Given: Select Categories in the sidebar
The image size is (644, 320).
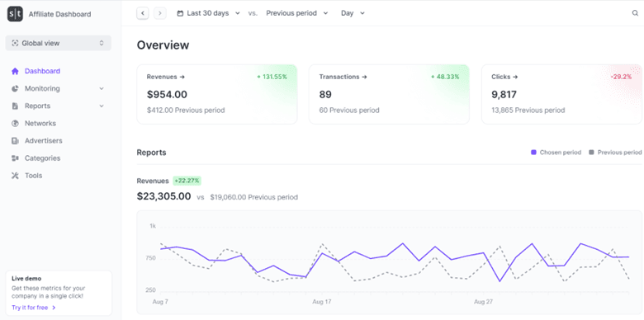Looking at the screenshot, I should tap(42, 158).
